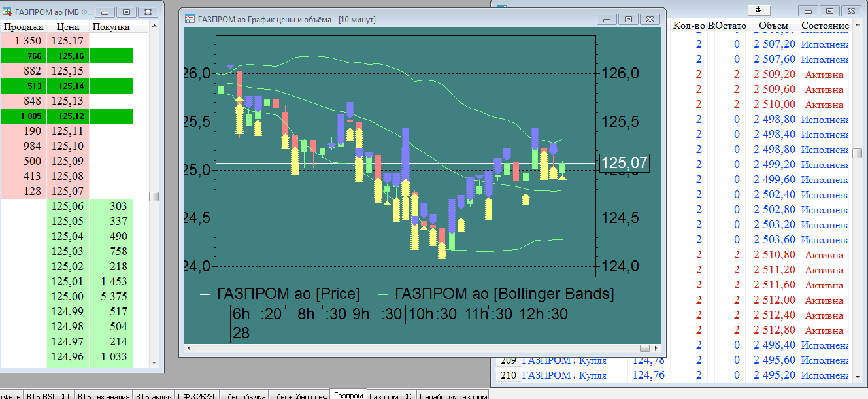Click the Объем column header

(x=773, y=26)
